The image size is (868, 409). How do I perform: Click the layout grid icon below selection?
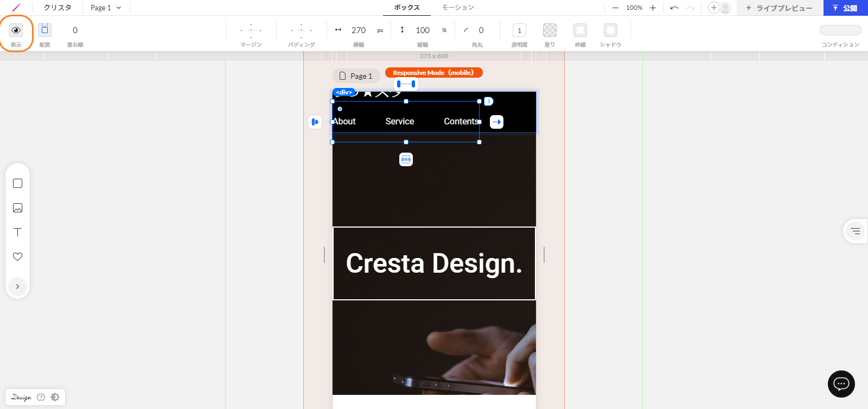[x=406, y=159]
